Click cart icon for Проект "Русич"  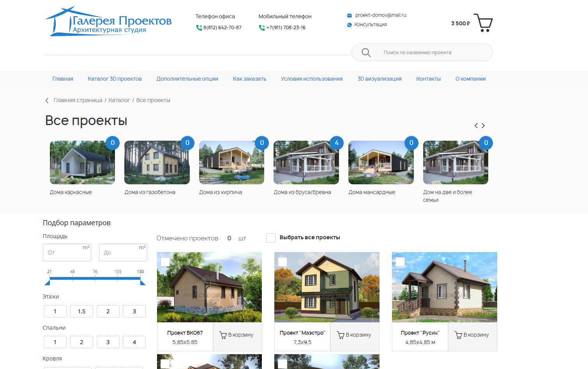pos(458,335)
